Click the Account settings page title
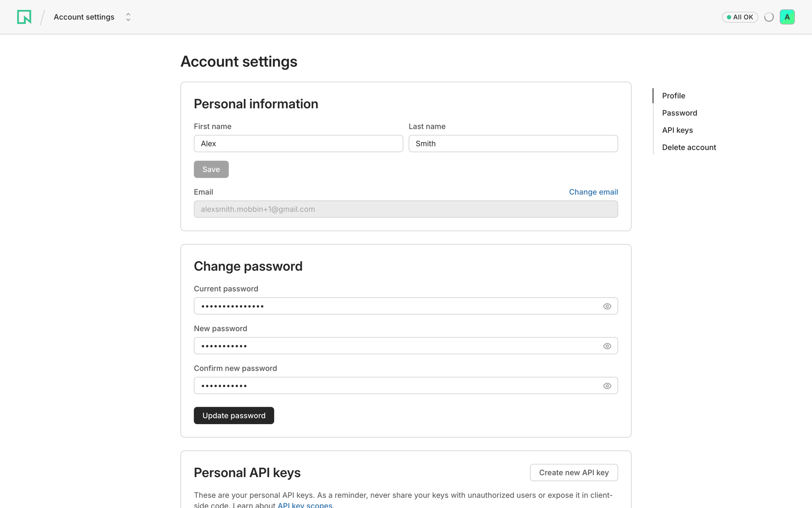 239,62
